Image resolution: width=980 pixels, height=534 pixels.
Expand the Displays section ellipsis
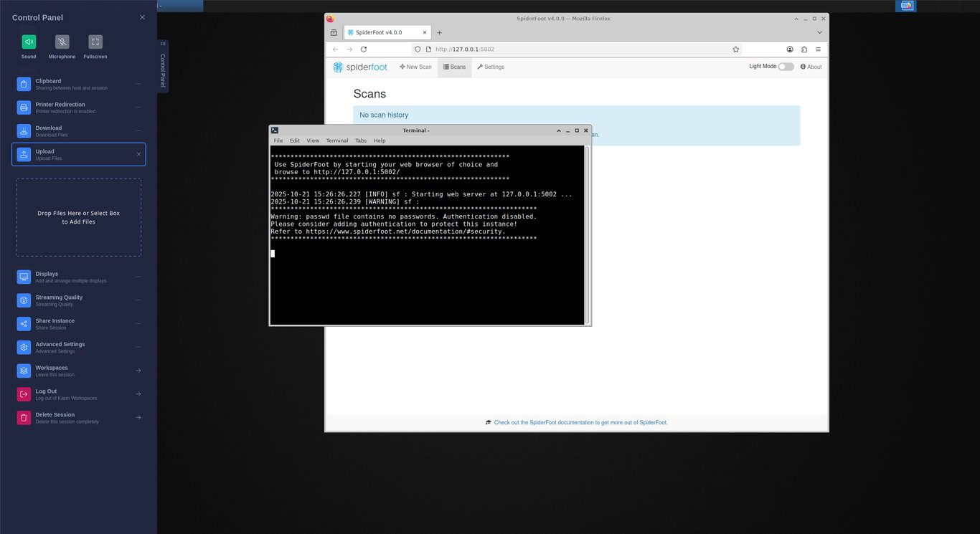tap(138, 277)
